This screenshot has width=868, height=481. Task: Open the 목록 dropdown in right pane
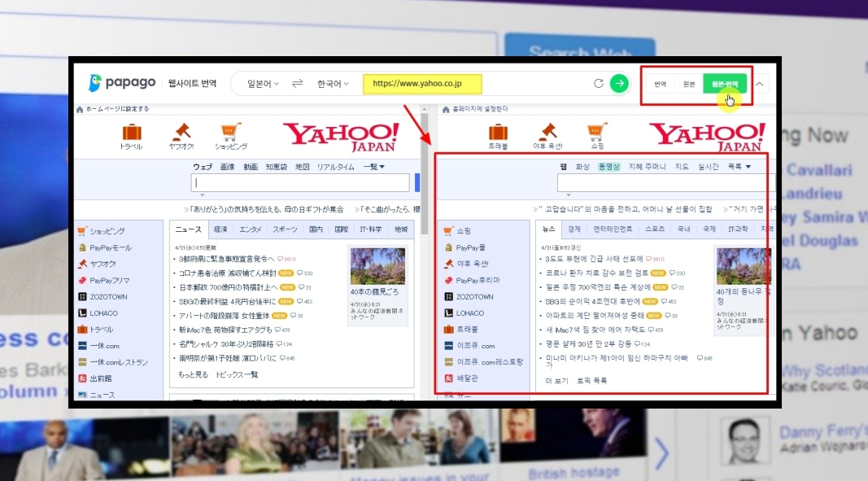pos(739,167)
